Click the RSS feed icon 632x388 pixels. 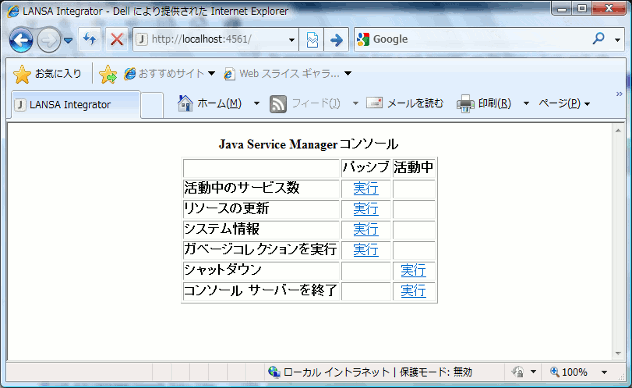pos(278,104)
